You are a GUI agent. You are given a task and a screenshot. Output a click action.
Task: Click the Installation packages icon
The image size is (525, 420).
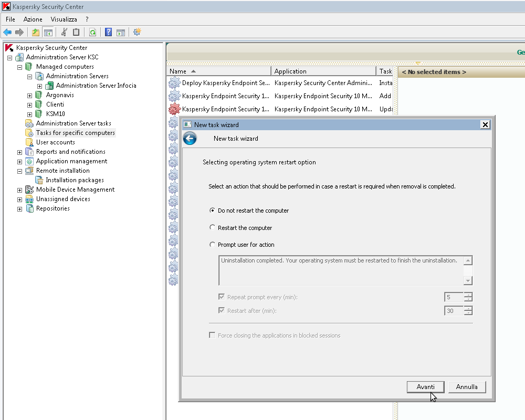coord(39,180)
